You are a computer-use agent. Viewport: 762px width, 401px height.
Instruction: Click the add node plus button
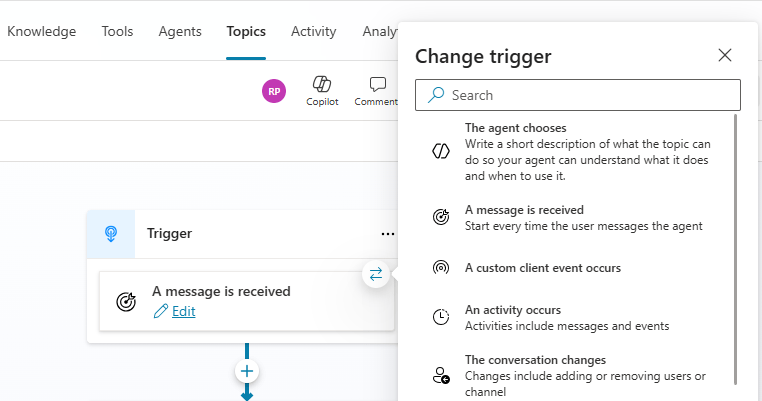tap(247, 372)
